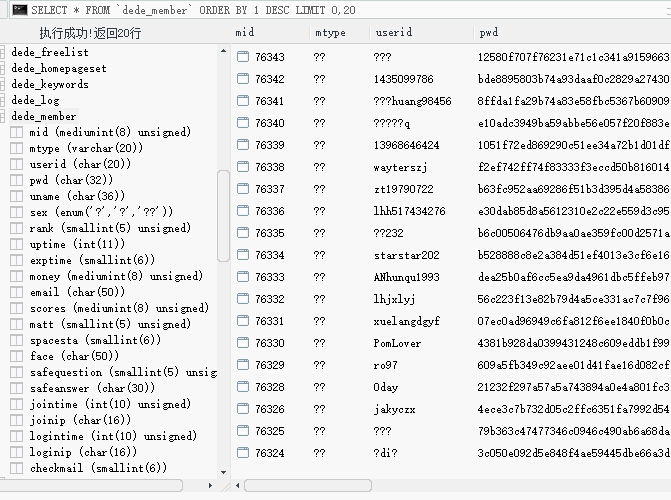
Task: Click the pwd column header
Action: (489, 33)
